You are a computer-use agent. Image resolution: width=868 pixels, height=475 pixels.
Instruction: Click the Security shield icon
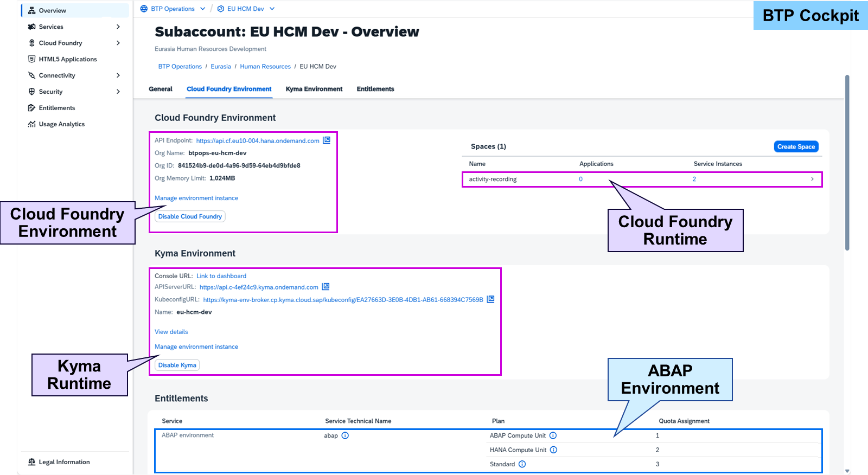31,92
